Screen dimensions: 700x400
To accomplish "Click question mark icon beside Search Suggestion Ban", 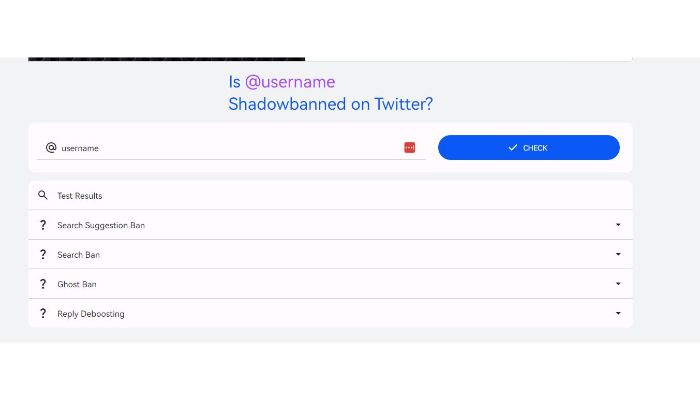I will point(43,225).
